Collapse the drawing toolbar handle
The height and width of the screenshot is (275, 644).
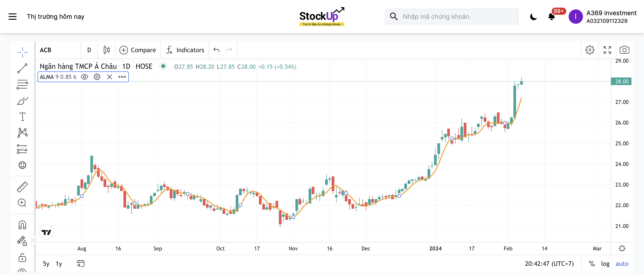click(33, 240)
